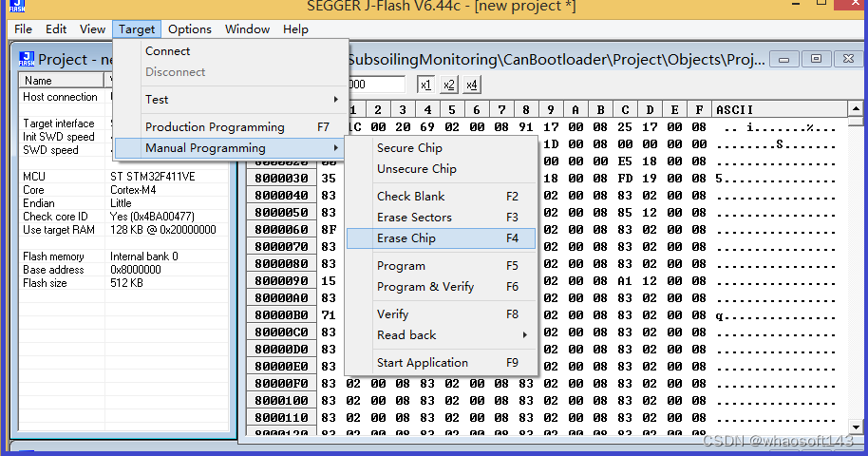Select Check Blank F2
The height and width of the screenshot is (456, 868).
(442, 196)
